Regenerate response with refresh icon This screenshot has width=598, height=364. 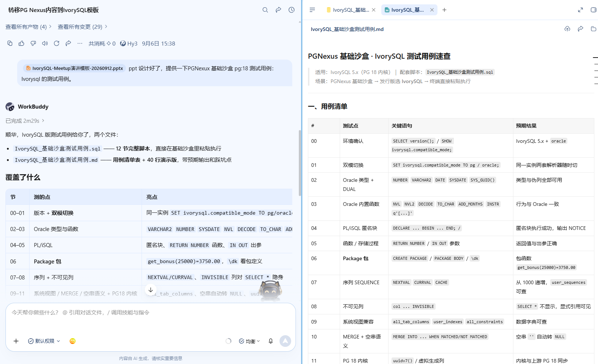pos(57,43)
